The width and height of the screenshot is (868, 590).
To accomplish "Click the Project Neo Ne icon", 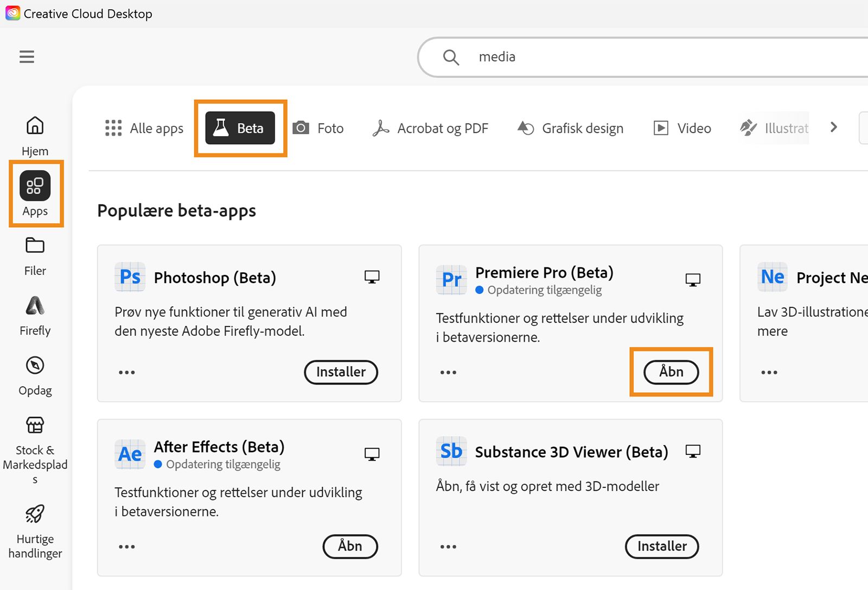I will [773, 277].
